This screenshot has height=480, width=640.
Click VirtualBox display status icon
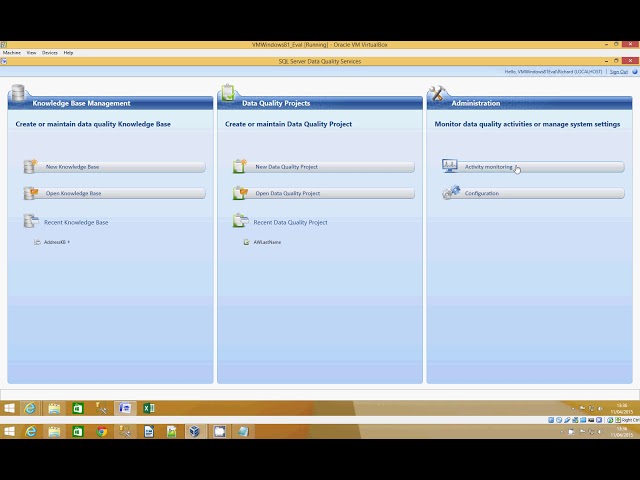[x=591, y=420]
